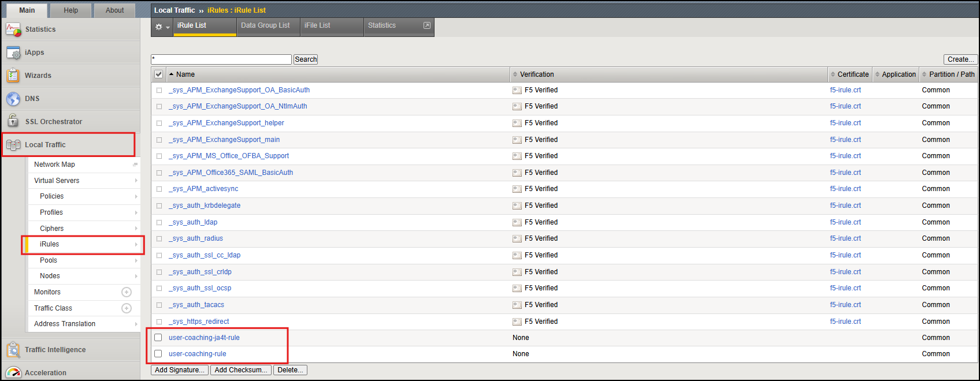Click verification icon for _sys_APM_ExchangeSupport_OA_BasicAuth
Screen dimensions: 980x381
tap(517, 90)
